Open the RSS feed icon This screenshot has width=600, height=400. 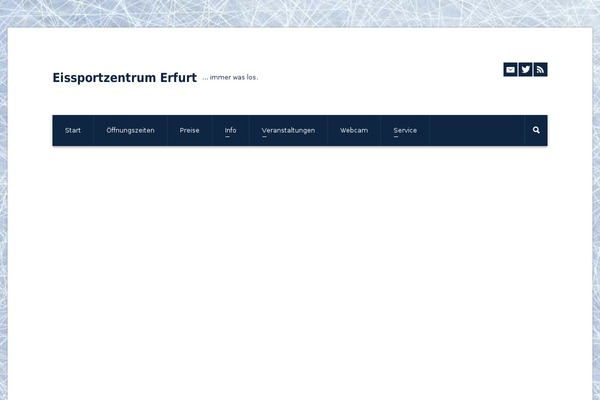tap(540, 70)
